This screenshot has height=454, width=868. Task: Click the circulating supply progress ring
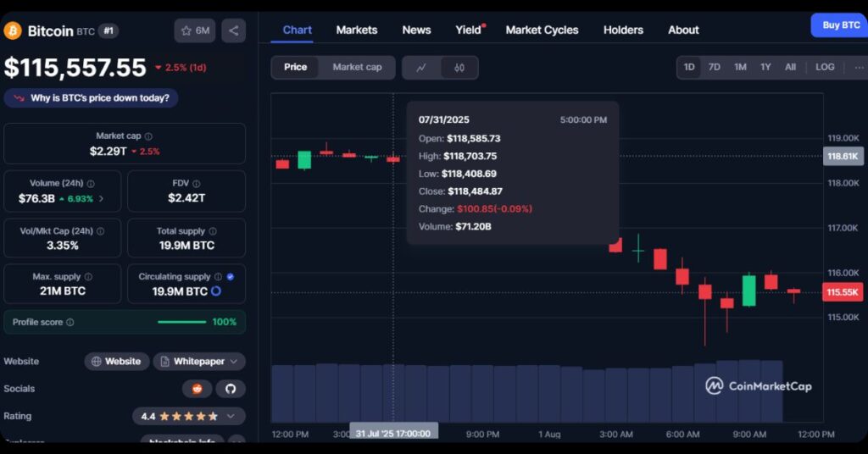(x=216, y=291)
